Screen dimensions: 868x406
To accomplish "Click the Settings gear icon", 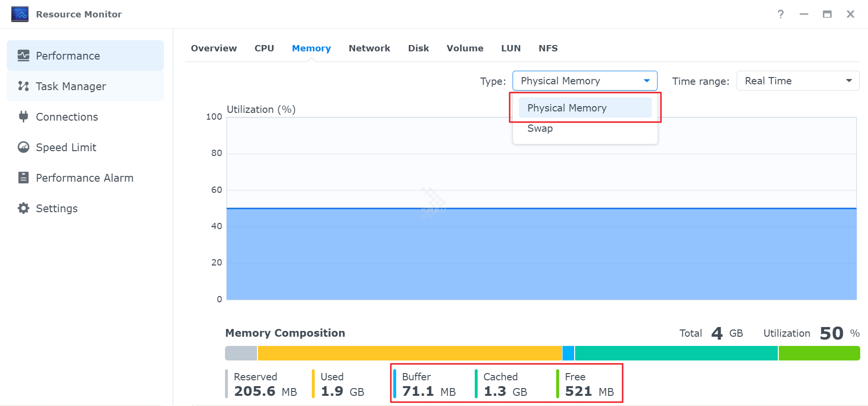I will (23, 208).
